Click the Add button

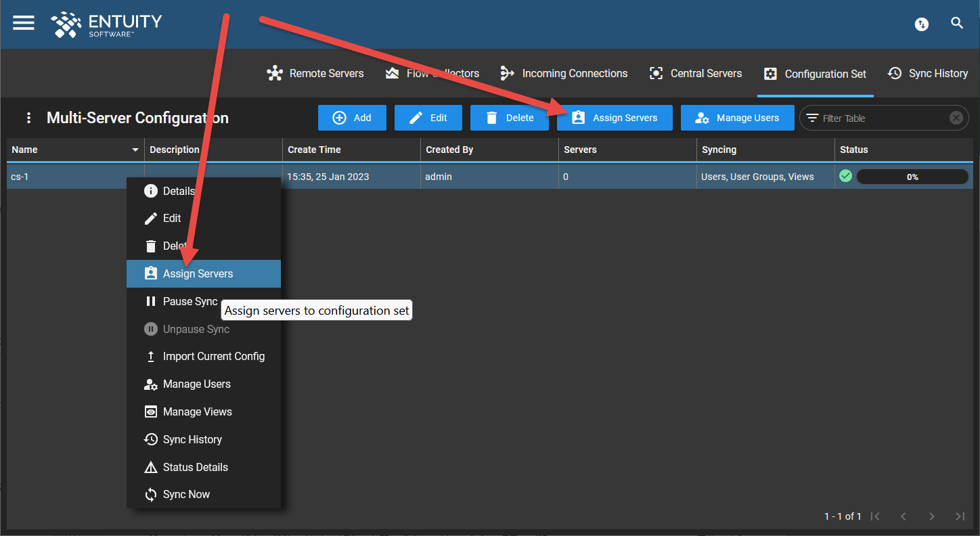coord(352,118)
